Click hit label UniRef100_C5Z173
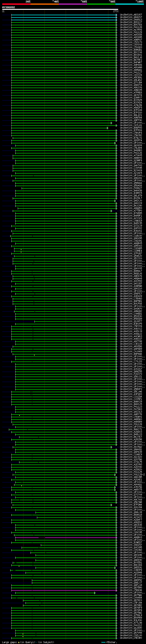This screenshot has height=644, width=146. (x=131, y=42)
